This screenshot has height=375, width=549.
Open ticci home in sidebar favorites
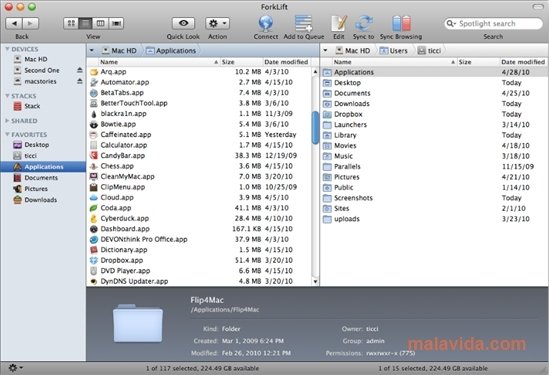point(25,155)
